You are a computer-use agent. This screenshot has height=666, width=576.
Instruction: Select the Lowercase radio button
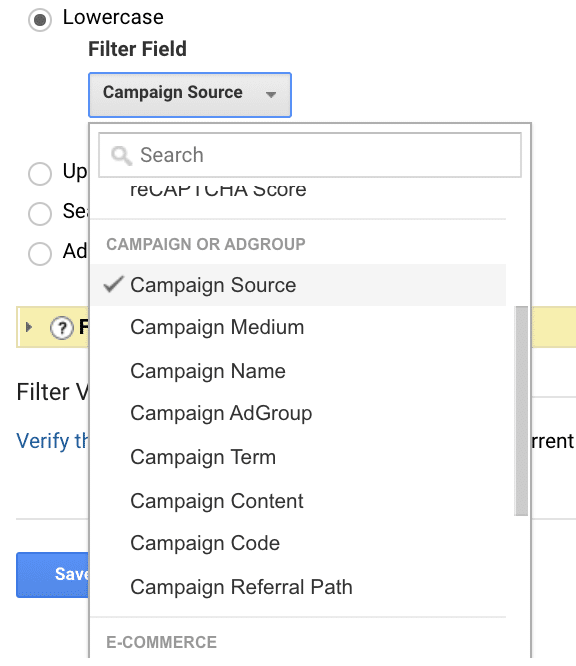pos(40,20)
